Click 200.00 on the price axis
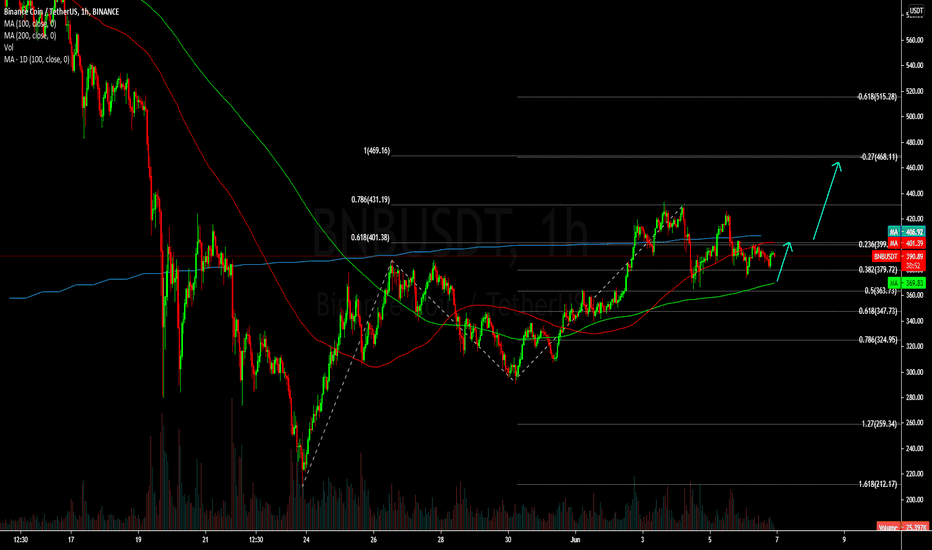This screenshot has height=550, width=932. coord(914,500)
